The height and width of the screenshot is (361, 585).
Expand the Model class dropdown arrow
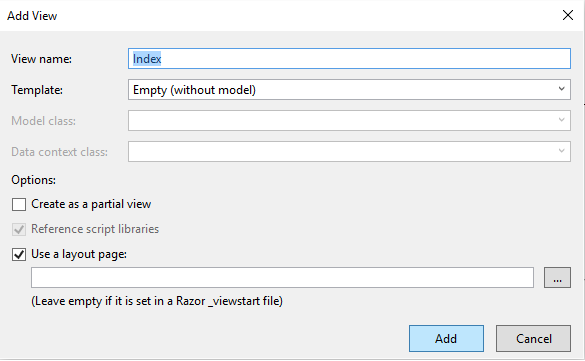click(561, 120)
